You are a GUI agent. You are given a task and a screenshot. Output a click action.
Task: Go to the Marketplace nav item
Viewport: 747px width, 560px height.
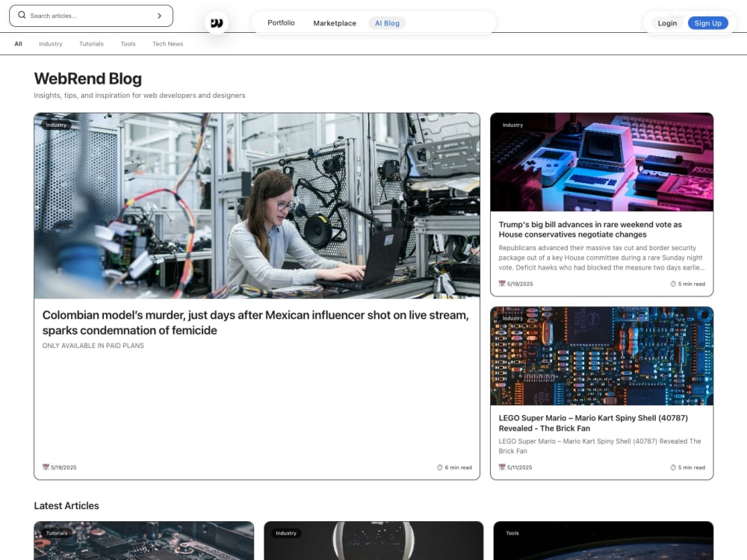click(x=335, y=23)
